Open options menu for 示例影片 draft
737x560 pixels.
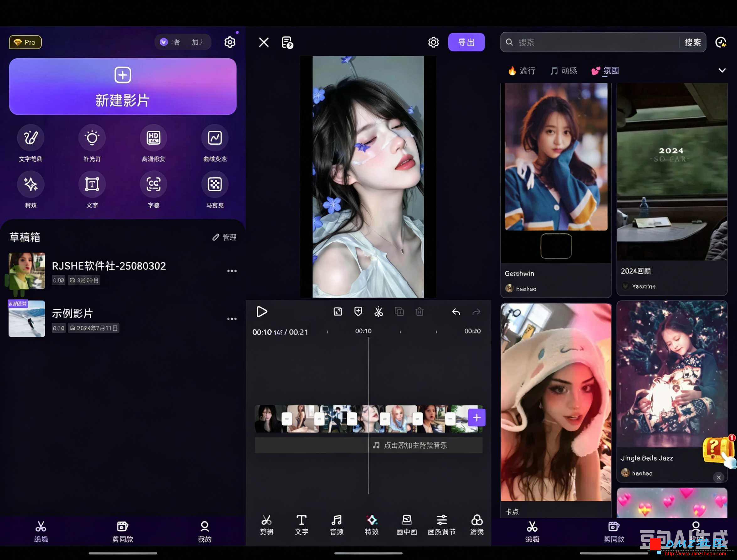coord(232,319)
